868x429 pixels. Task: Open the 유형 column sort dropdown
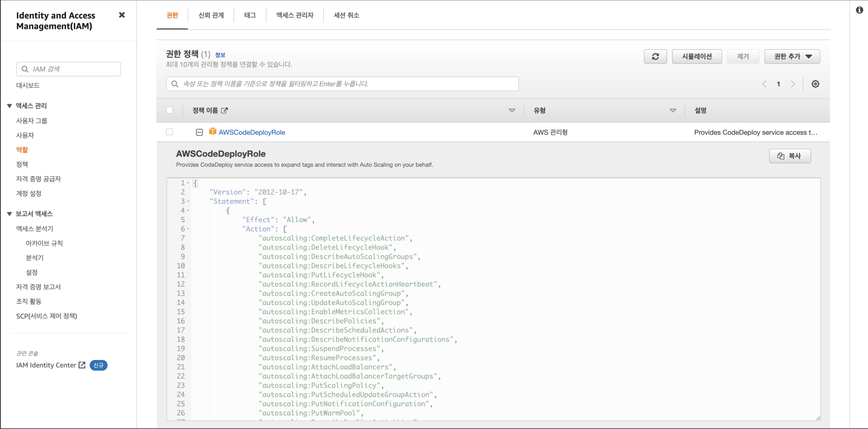[673, 110]
